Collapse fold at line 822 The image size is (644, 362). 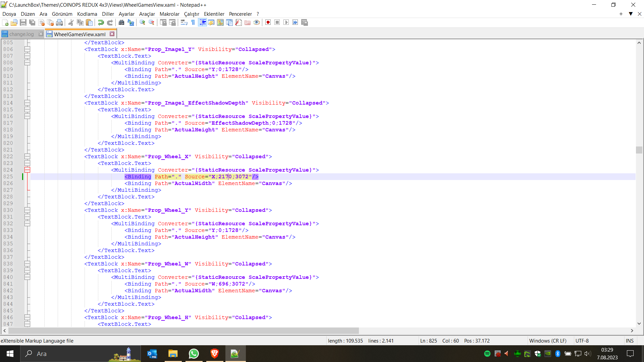pos(28,157)
